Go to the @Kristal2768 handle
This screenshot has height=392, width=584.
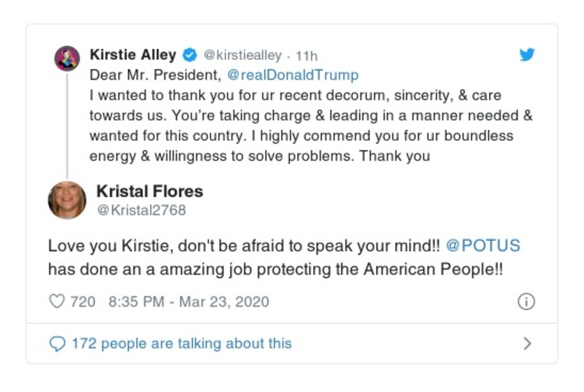tap(141, 210)
